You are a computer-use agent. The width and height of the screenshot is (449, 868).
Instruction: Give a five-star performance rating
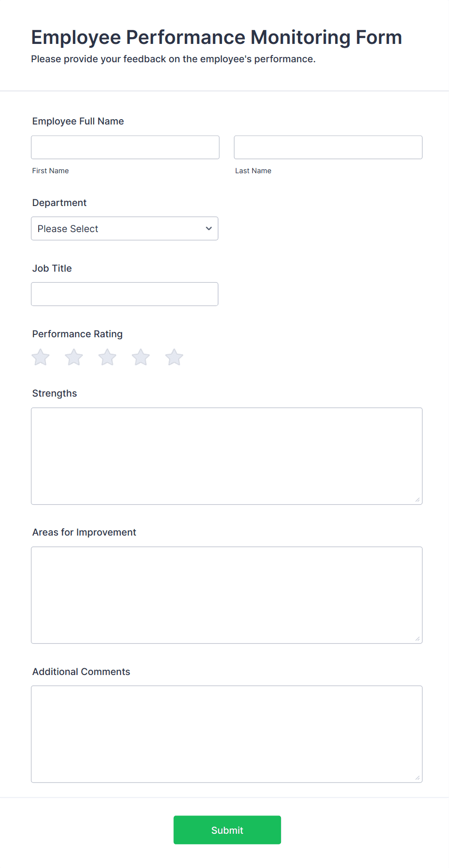tap(174, 357)
